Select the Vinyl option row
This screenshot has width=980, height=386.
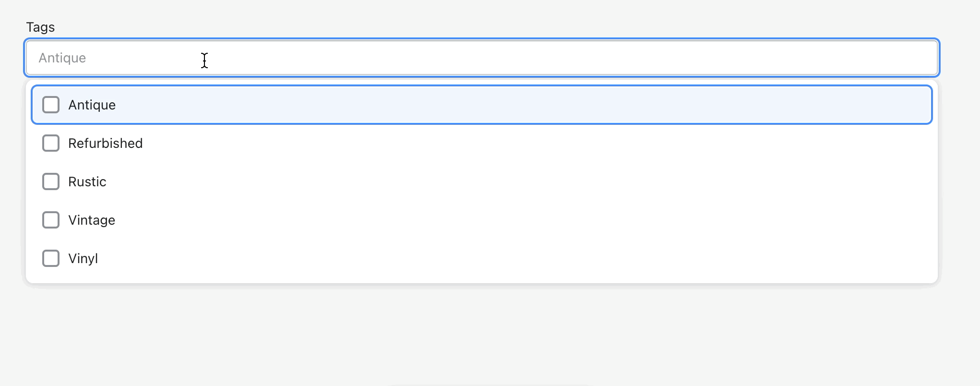pos(240,258)
